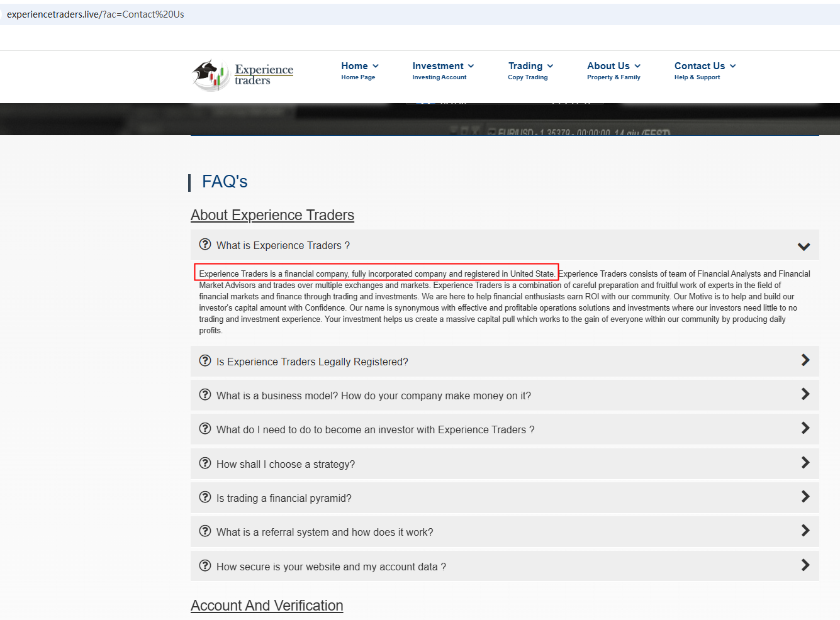Viewport: 840px width, 620px height.
Task: Expand chevron for 'become an investor' question
Action: pyautogui.click(x=805, y=428)
